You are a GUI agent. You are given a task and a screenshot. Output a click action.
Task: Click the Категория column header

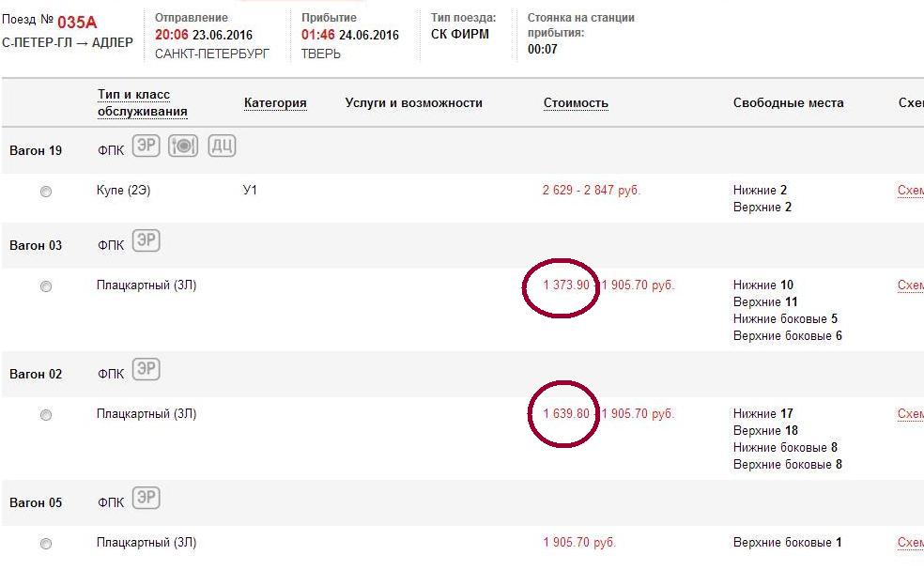click(x=275, y=103)
